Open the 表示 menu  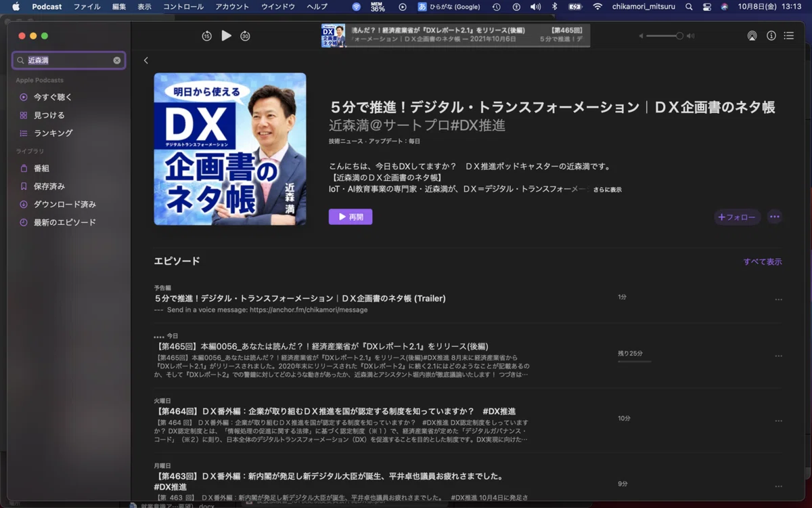[x=145, y=7]
